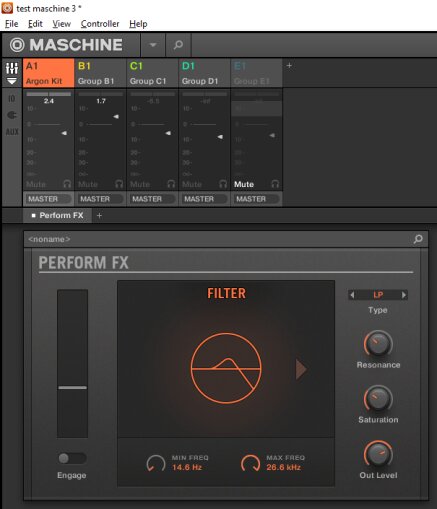Select previous filter type with left arrow
The height and width of the screenshot is (509, 437).
click(x=352, y=295)
